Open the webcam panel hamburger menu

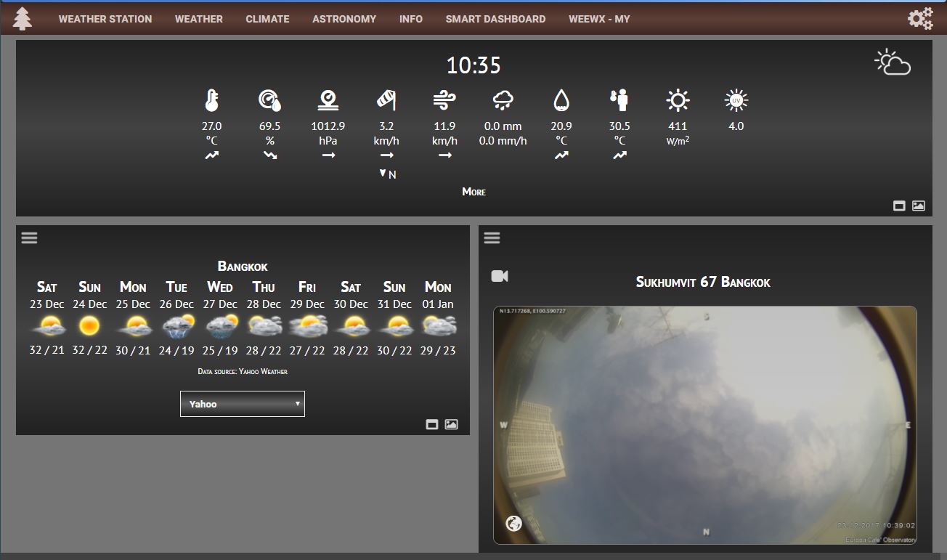[492, 238]
